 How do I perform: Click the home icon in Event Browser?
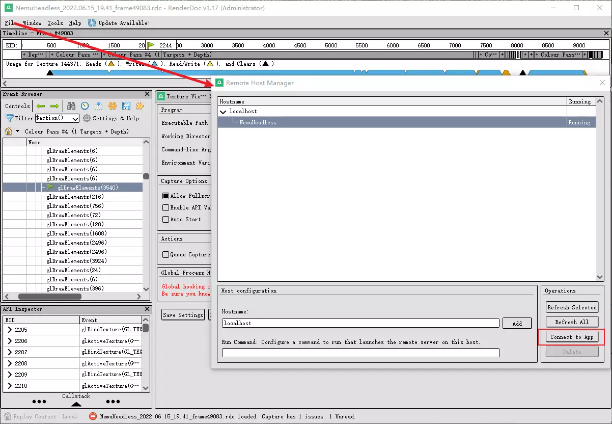tap(9, 131)
